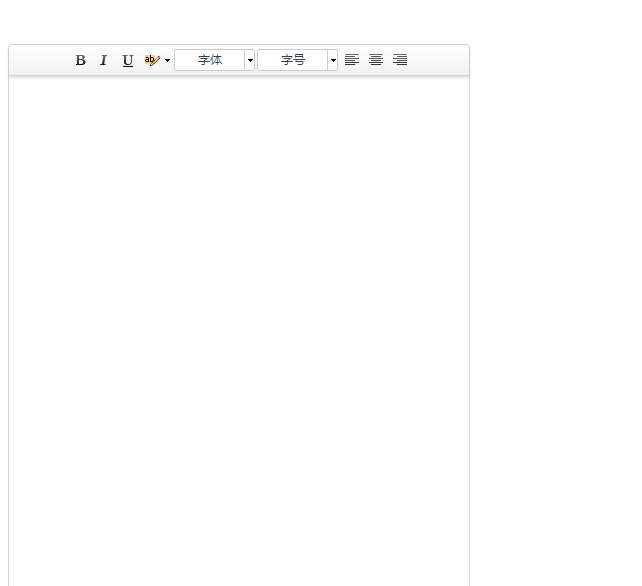Click the bottom of the editor body
The height and width of the screenshot is (586, 642).
click(239, 570)
